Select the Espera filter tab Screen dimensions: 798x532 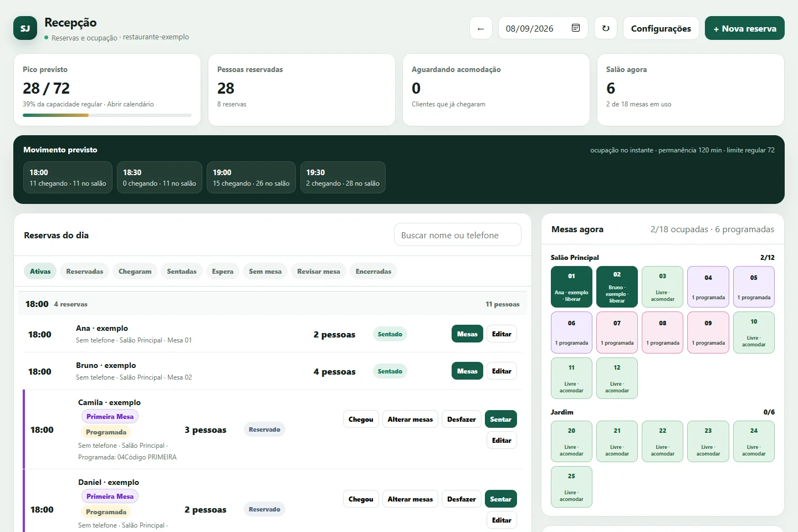pos(223,272)
